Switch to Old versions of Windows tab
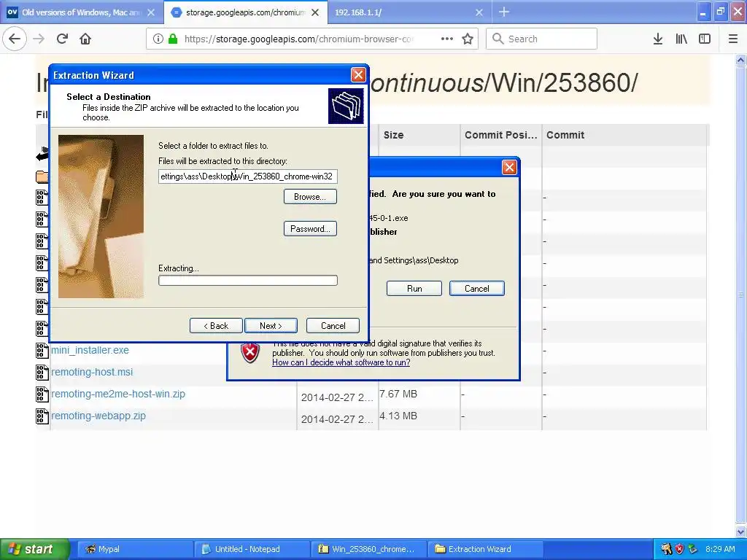 click(82, 12)
